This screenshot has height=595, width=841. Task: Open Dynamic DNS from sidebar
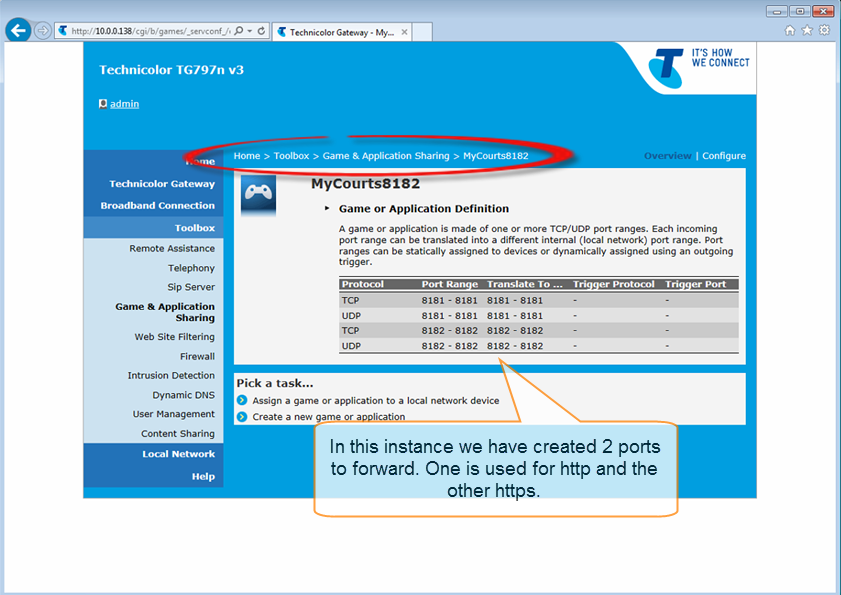point(183,395)
